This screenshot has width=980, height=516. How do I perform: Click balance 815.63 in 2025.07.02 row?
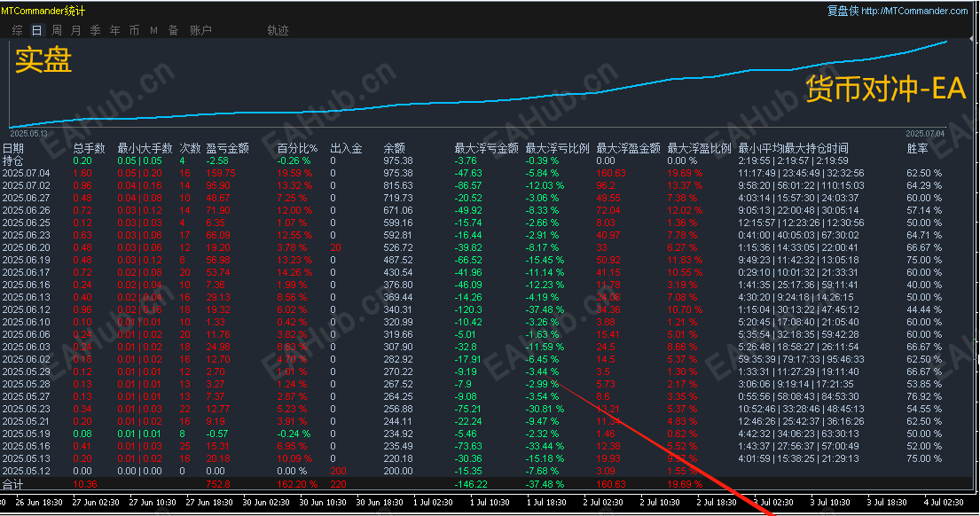398,185
